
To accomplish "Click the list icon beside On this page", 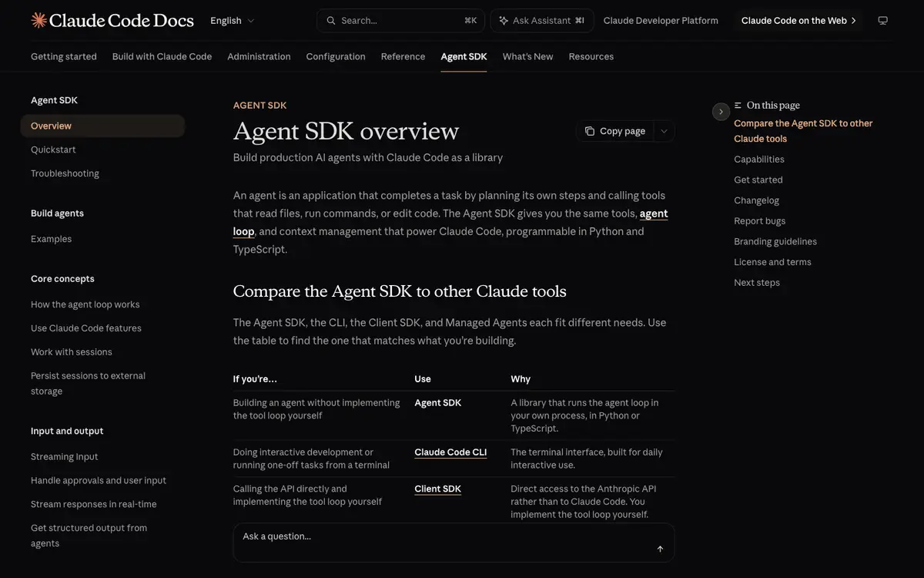I will pos(738,106).
